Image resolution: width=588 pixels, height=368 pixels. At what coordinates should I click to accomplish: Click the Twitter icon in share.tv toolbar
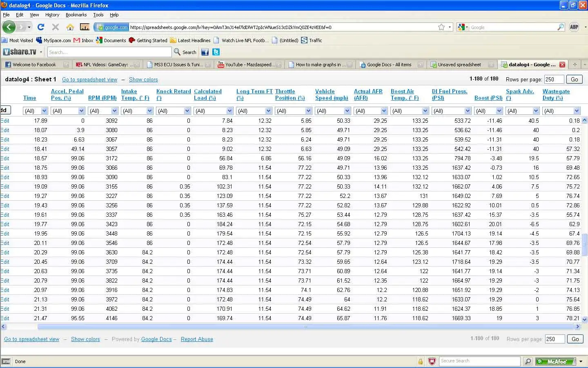pyautogui.click(x=216, y=52)
